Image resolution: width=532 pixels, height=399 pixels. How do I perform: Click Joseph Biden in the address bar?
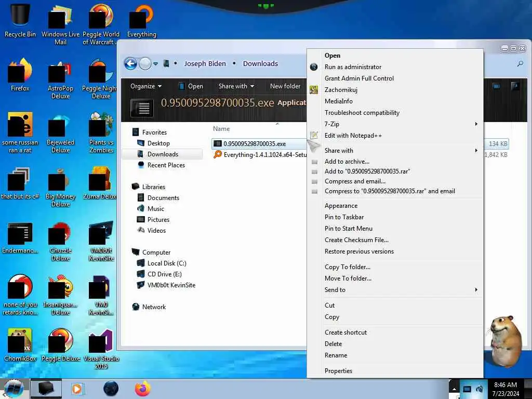click(205, 63)
